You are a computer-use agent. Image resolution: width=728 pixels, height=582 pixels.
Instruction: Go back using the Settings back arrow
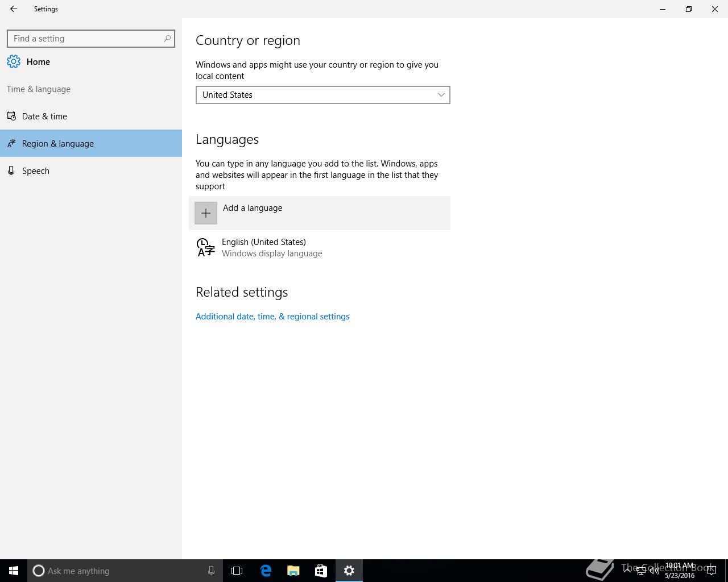pyautogui.click(x=14, y=9)
